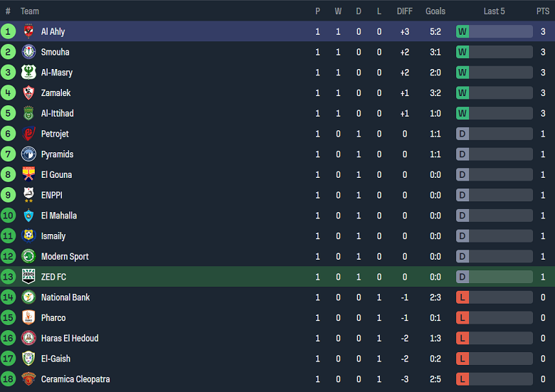Sort table by PTS column header
555x392 pixels.
click(x=542, y=11)
